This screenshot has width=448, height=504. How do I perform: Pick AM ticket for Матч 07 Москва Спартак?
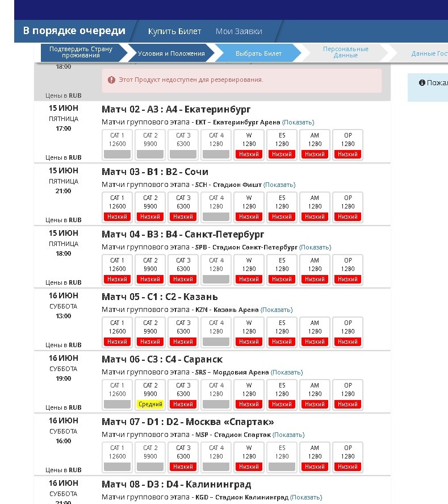point(315,457)
